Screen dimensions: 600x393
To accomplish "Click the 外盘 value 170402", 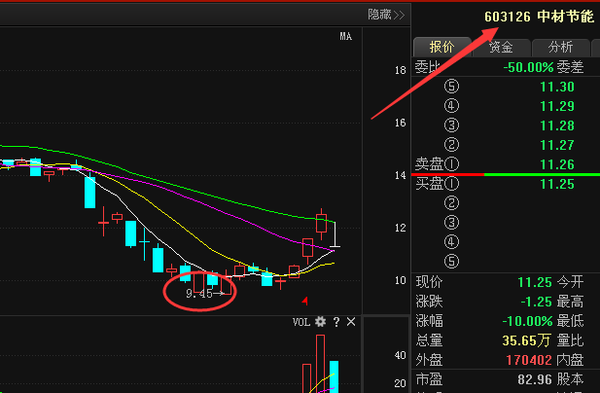I will [x=529, y=360].
